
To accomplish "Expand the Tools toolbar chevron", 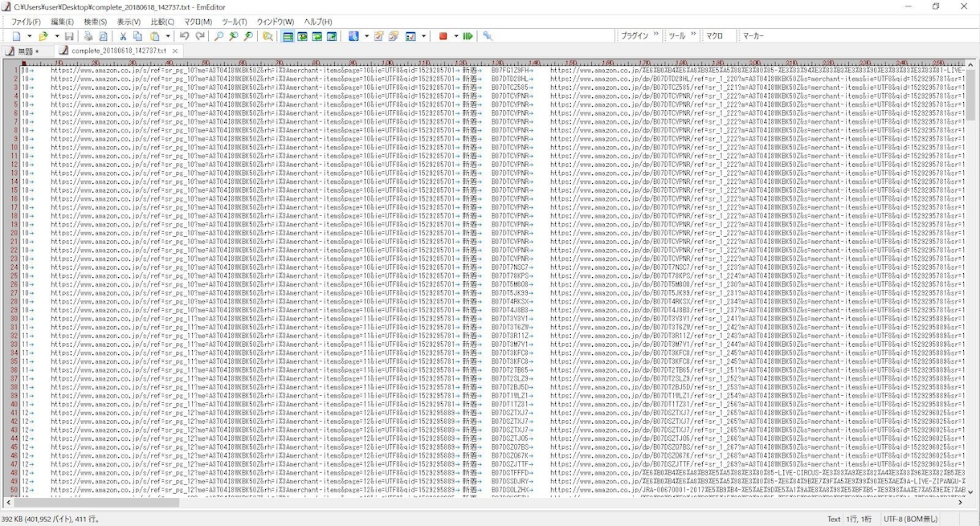I will point(693,35).
